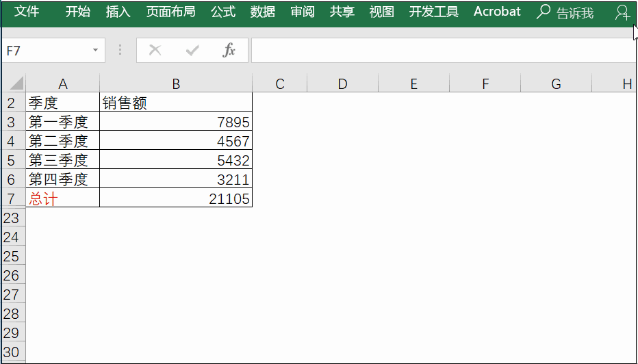Select the cell with value 5432

(176, 160)
